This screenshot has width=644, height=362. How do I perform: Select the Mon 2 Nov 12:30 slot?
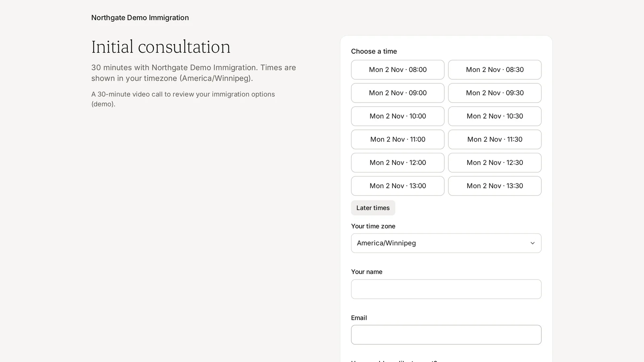[x=495, y=163]
